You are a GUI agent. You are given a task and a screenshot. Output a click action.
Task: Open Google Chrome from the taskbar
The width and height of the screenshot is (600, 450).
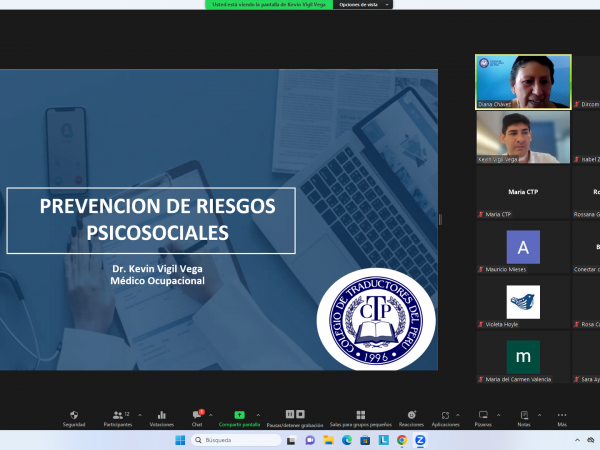(402, 440)
